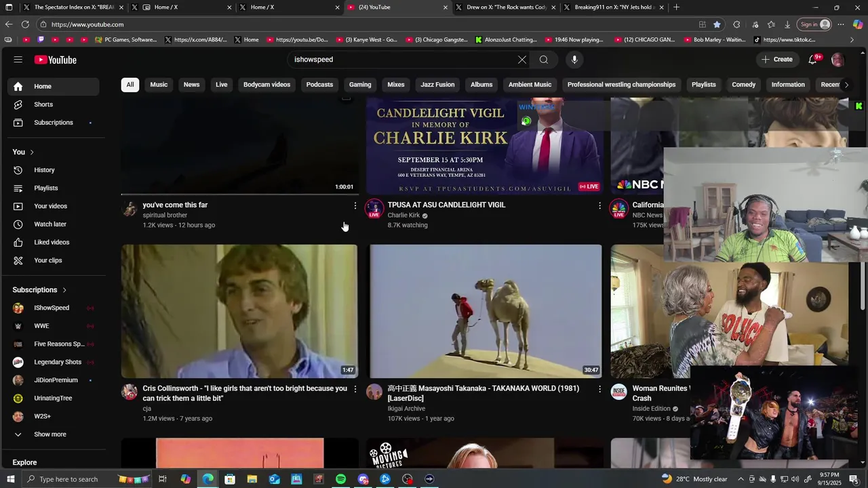868x488 pixels.
Task: Go to Home in YouTube sidebar
Action: 54,87
